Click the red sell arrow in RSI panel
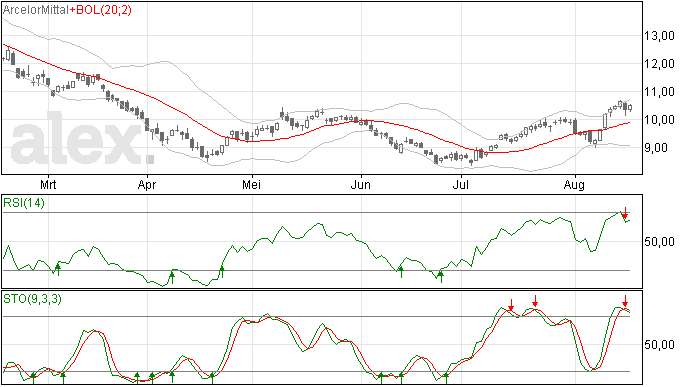This screenshot has width=690, height=387. (625, 213)
